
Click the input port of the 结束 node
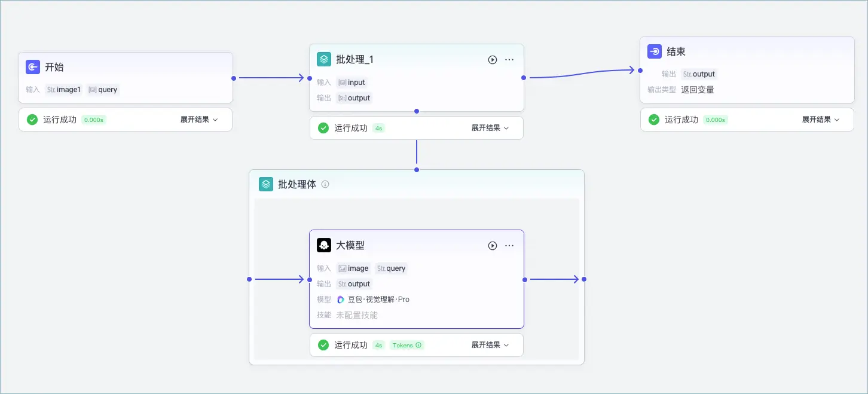(x=640, y=70)
